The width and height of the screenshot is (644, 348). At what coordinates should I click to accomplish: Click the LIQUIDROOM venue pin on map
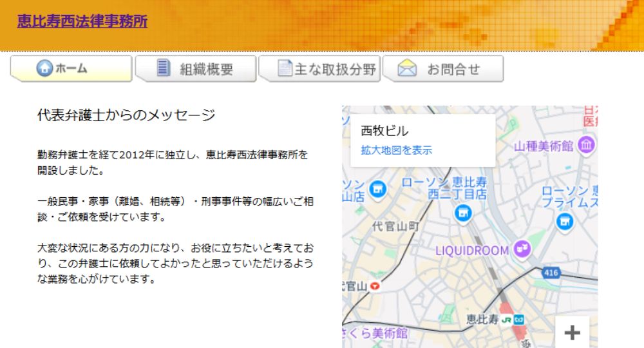point(522,249)
